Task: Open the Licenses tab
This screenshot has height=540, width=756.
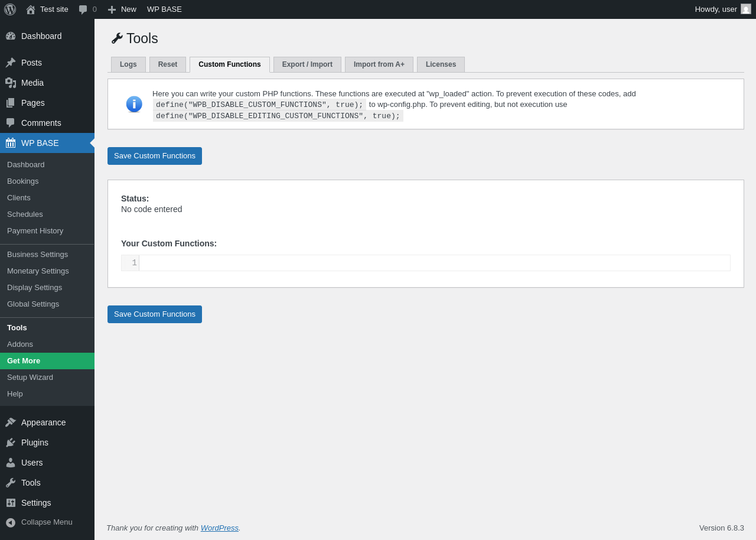Action: [441, 64]
